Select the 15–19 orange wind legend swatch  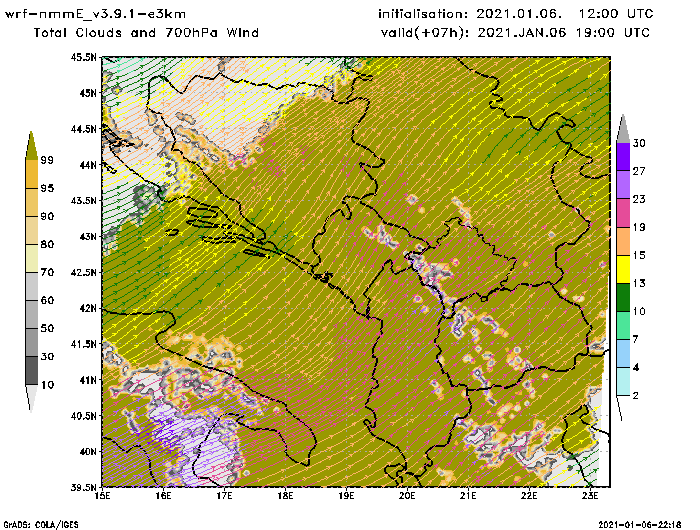pyautogui.click(x=623, y=241)
